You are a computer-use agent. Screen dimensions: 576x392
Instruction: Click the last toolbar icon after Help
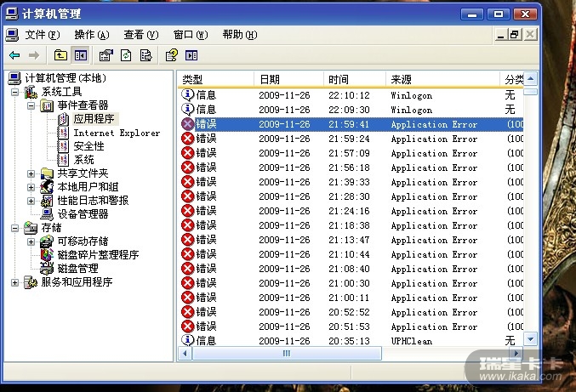pos(191,55)
